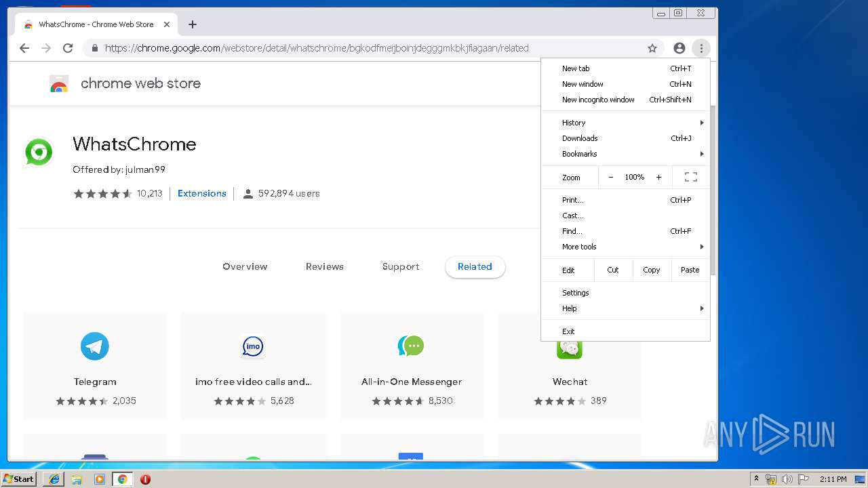
Task: Open a new tab with plus icon
Action: pos(193,24)
